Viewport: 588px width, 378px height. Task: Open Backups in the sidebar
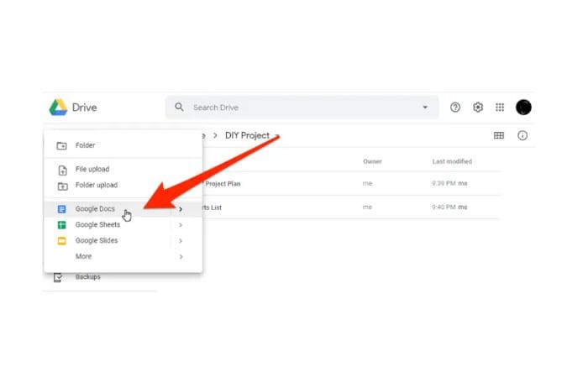87,276
